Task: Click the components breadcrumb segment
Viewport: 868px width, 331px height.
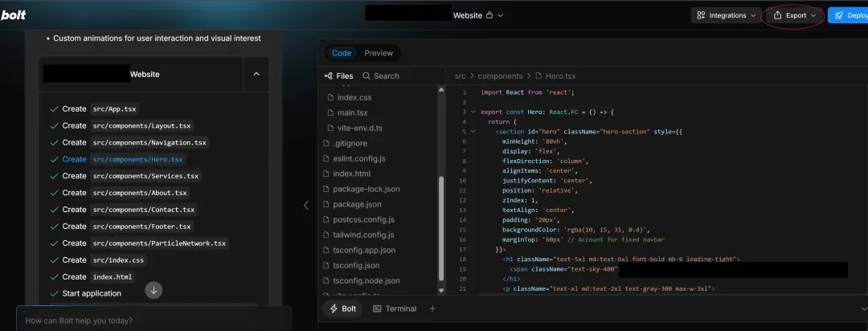Action: (x=500, y=76)
